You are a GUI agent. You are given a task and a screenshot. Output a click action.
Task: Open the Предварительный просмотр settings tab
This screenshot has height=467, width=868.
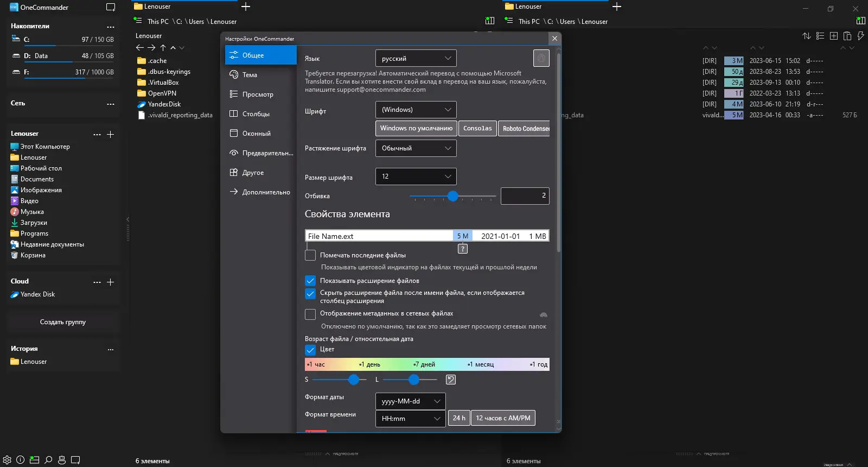261,153
